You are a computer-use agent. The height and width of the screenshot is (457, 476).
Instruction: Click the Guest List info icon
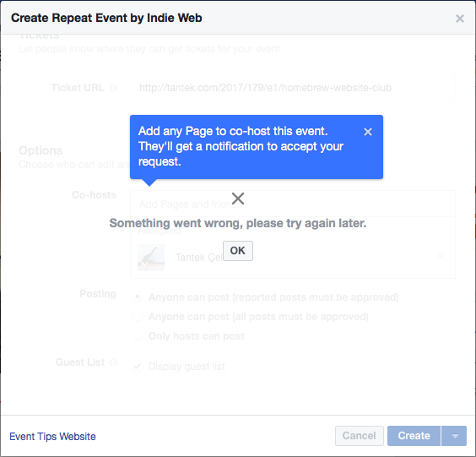click(113, 362)
